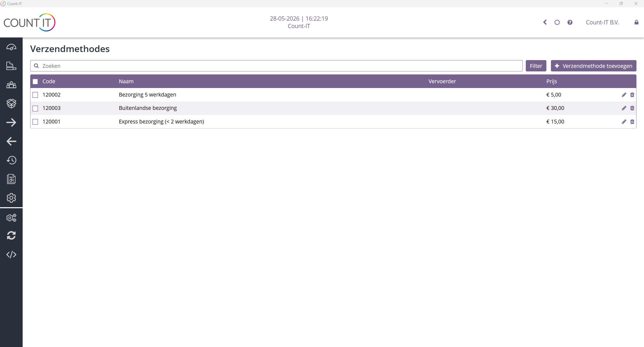Click the back chevron in top bar
This screenshot has height=347, width=644.
(x=545, y=22)
